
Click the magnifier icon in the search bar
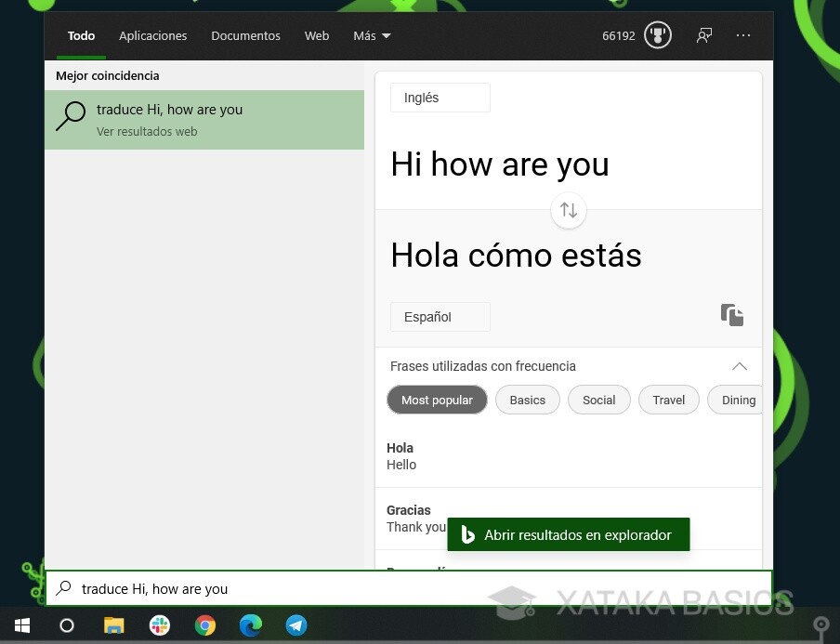tap(63, 588)
